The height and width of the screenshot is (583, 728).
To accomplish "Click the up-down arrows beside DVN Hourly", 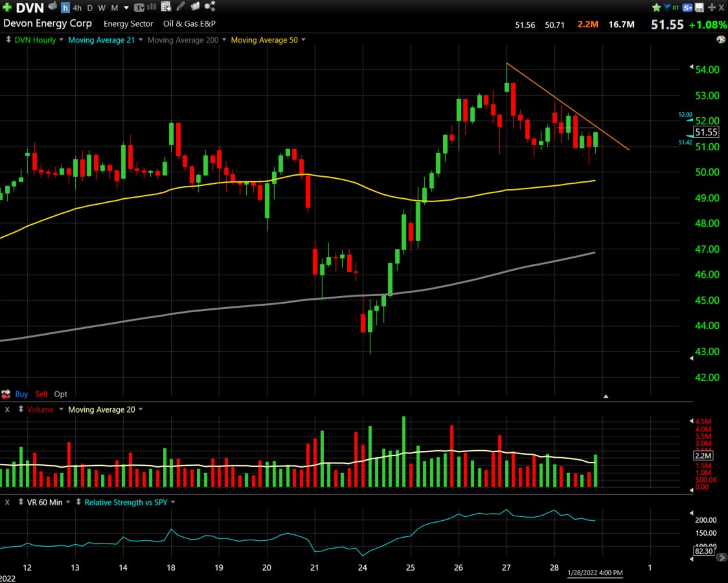I will 8,40.
